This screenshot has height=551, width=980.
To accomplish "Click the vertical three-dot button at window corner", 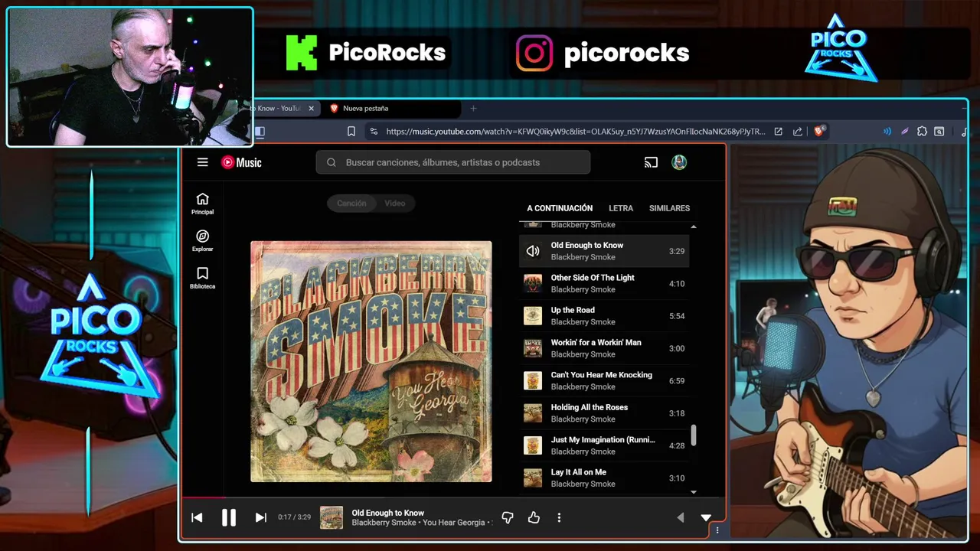I will [x=717, y=530].
